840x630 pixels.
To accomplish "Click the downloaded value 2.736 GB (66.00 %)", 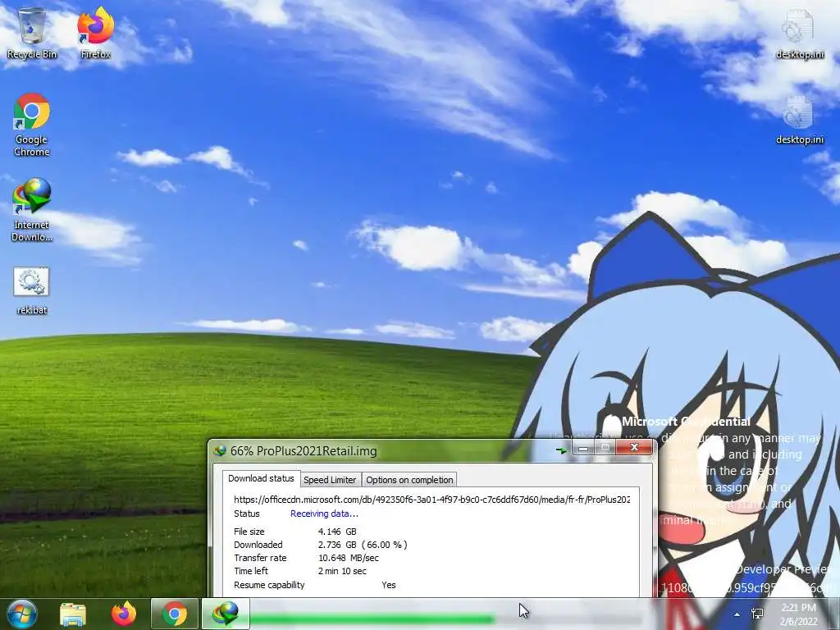I will (x=363, y=545).
